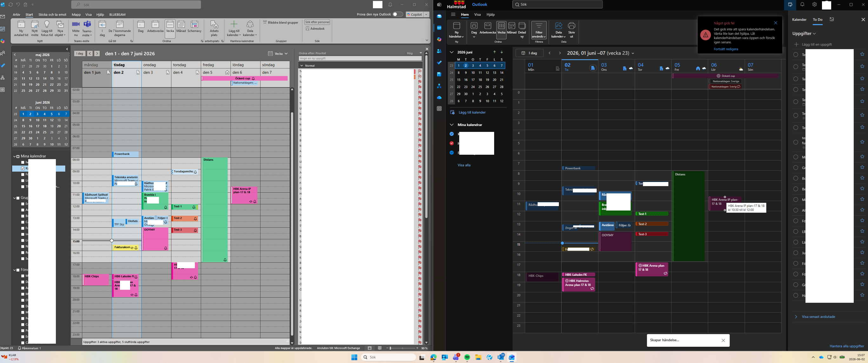
Task: Open Filter används in new Outlook
Action: click(539, 30)
